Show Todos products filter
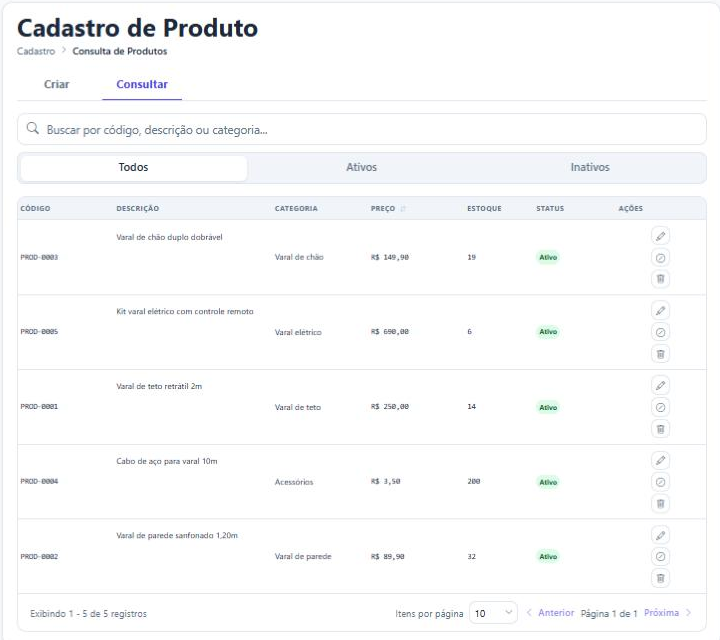Image resolution: width=720 pixels, height=640 pixels. [x=134, y=168]
